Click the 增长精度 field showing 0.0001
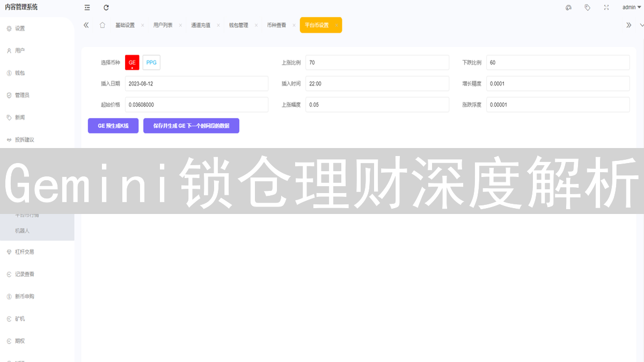This screenshot has height=362, width=644. 558,84
